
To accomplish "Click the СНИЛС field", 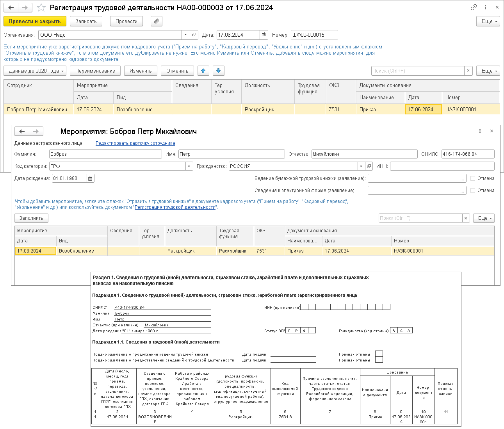I will coord(468,154).
